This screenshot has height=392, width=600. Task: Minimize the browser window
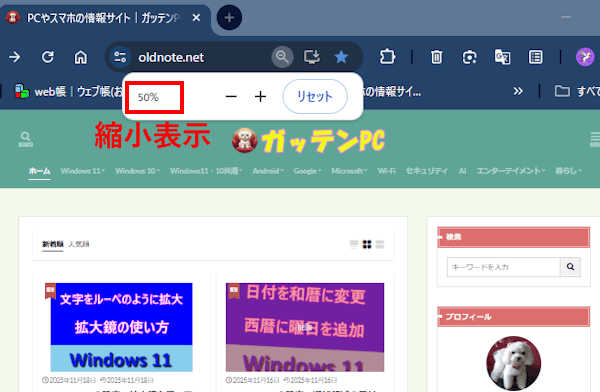(566, 17)
